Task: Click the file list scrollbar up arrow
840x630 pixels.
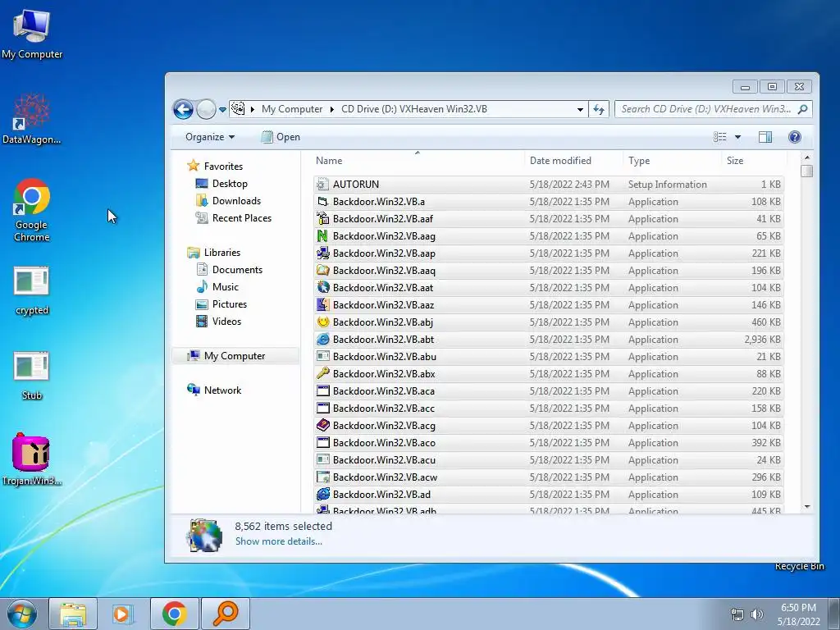Action: point(807,157)
